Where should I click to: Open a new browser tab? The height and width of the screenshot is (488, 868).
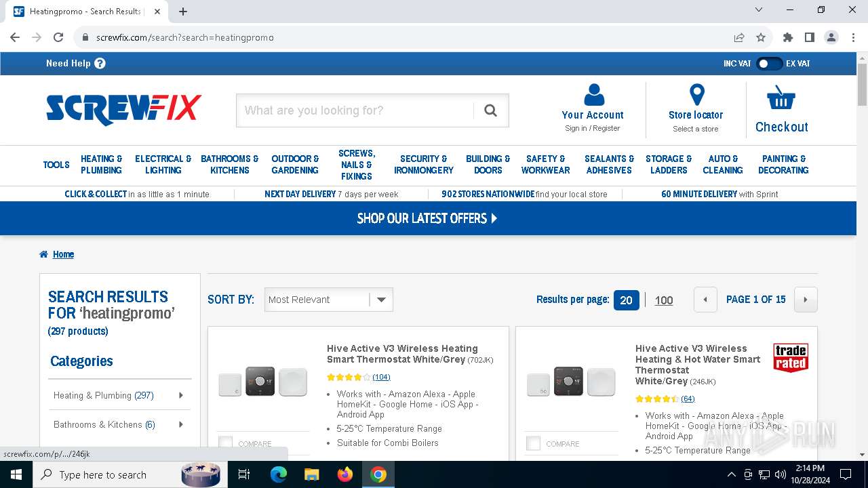[183, 12]
